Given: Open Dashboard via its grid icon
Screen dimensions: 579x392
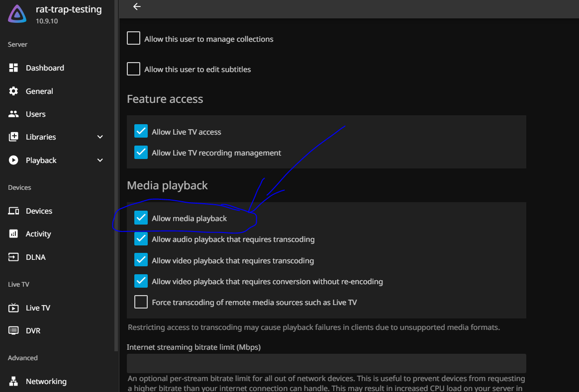Looking at the screenshot, I should (x=13, y=68).
